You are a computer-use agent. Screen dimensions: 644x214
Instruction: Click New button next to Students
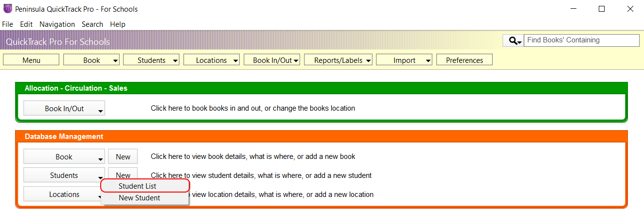tap(123, 175)
